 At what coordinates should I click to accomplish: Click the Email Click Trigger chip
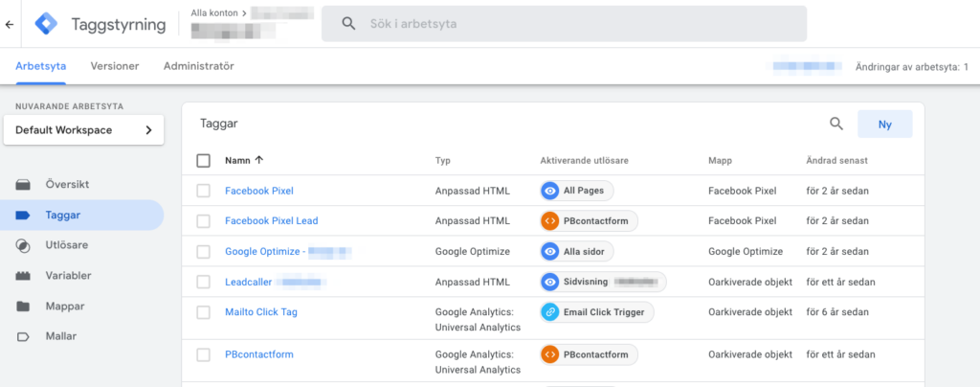597,312
